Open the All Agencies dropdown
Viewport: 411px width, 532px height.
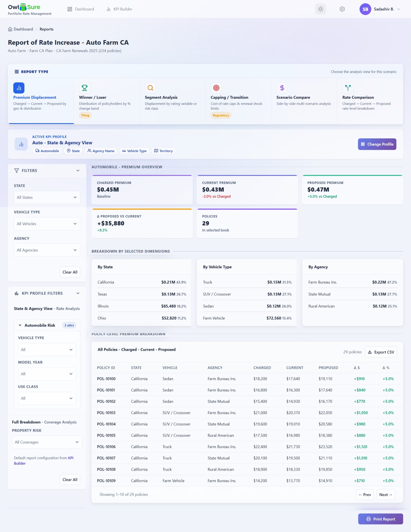[x=47, y=250]
